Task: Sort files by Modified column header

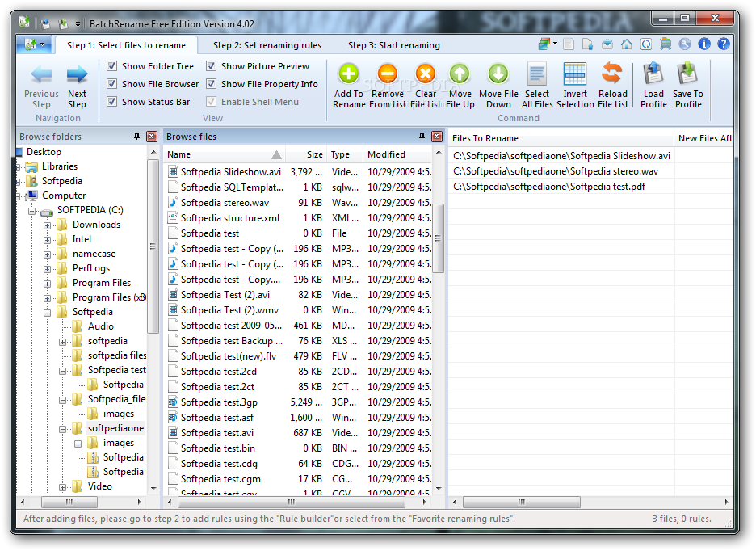Action: (397, 154)
